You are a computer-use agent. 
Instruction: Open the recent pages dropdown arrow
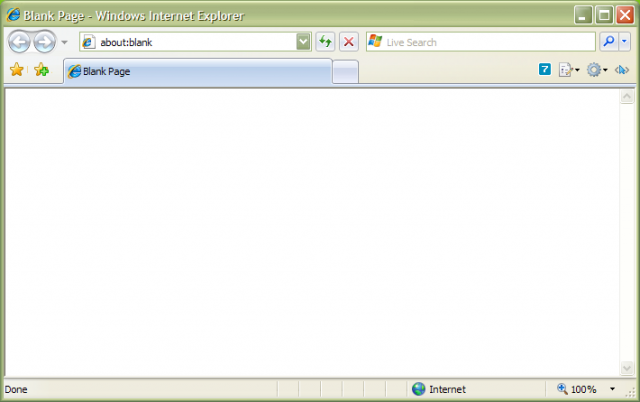[x=64, y=42]
